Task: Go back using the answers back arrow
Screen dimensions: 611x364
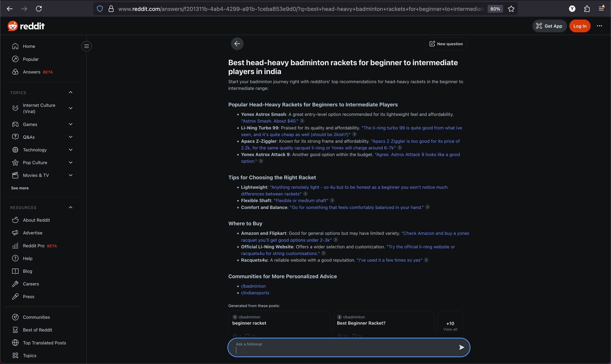Action: click(x=237, y=44)
